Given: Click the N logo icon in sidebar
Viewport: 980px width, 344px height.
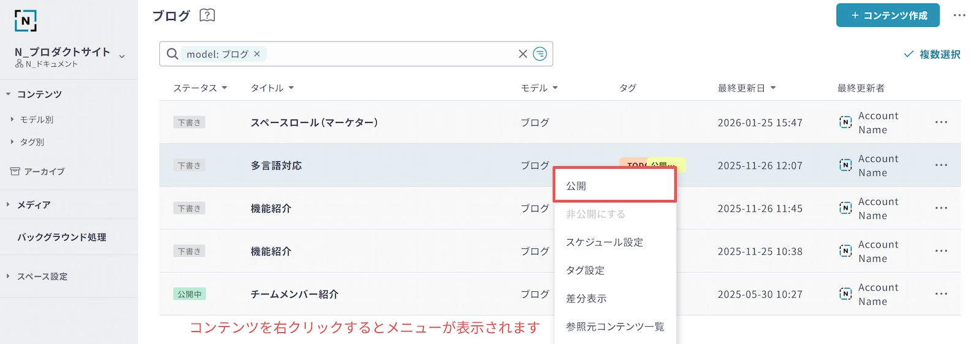Looking at the screenshot, I should point(26,21).
